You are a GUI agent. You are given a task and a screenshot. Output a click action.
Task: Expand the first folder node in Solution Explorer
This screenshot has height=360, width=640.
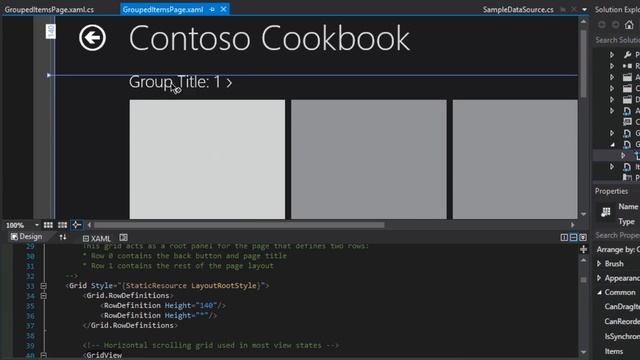click(612, 77)
